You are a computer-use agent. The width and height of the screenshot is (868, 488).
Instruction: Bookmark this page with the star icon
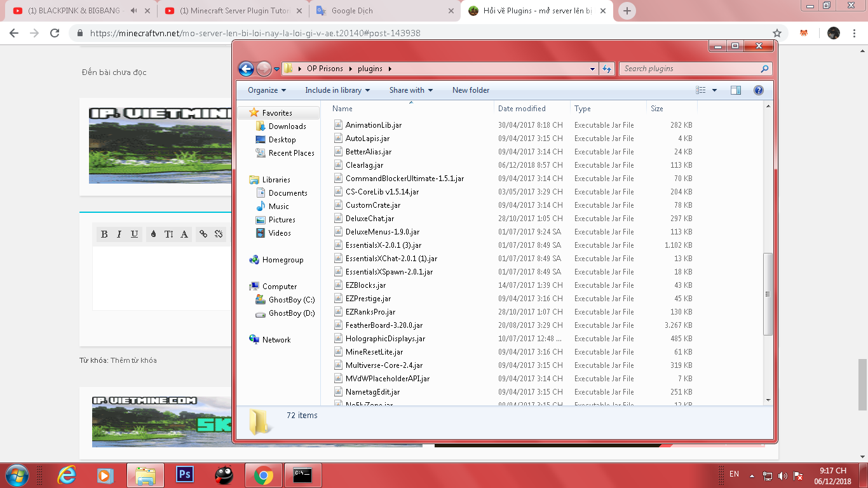click(x=776, y=33)
